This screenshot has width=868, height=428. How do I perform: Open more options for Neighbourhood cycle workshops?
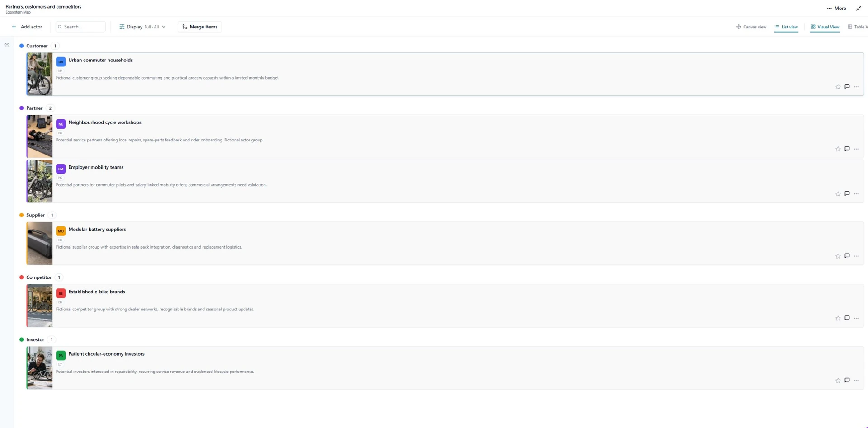click(856, 149)
